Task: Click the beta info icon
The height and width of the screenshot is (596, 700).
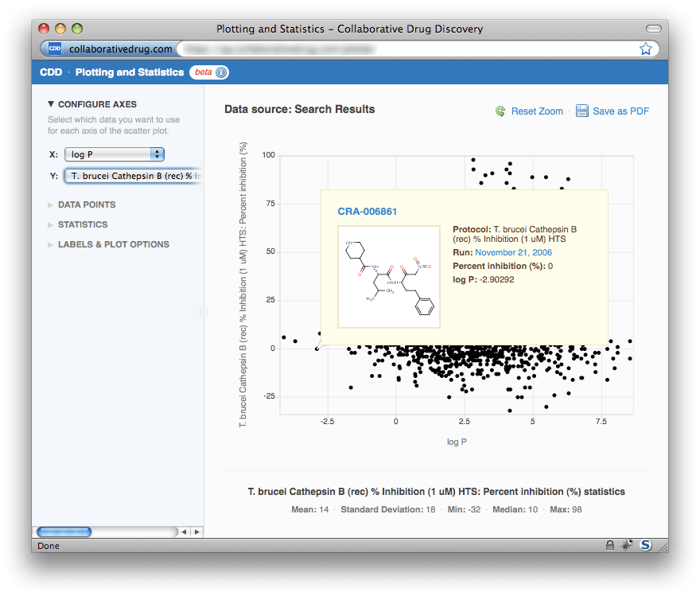Action: click(x=221, y=72)
